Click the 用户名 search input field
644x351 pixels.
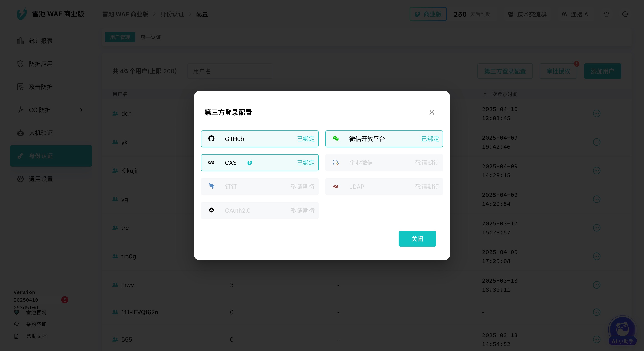click(230, 71)
